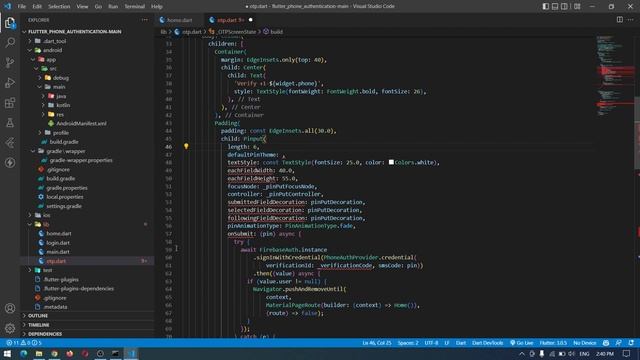Click errors and warnings count in status bar
The width and height of the screenshot is (640, 360).
click(24, 343)
